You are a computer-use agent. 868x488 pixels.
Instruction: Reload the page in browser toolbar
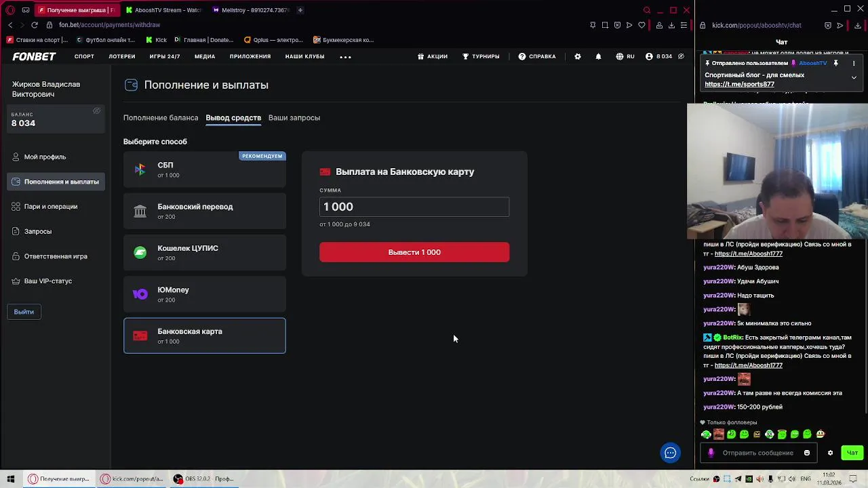tap(35, 25)
